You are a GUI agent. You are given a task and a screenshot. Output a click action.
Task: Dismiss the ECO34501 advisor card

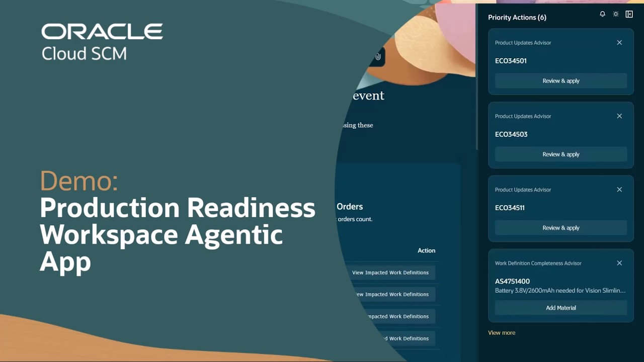(x=619, y=43)
